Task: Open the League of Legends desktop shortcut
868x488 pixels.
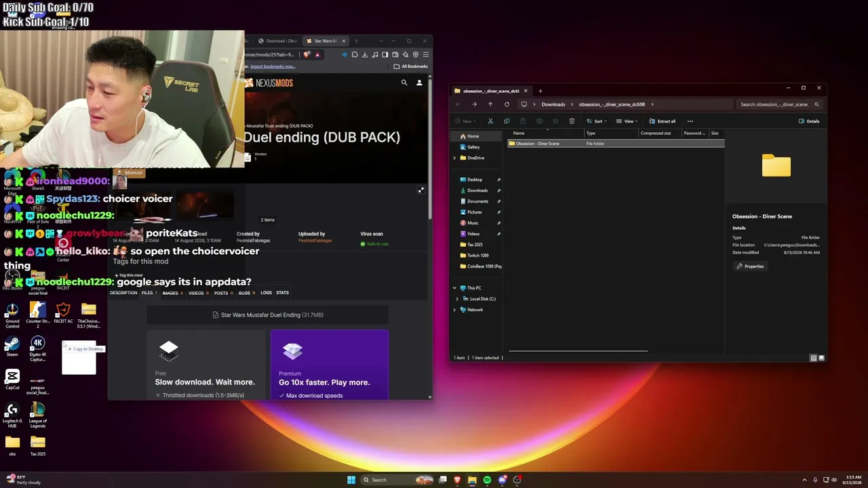Action: tap(38, 415)
